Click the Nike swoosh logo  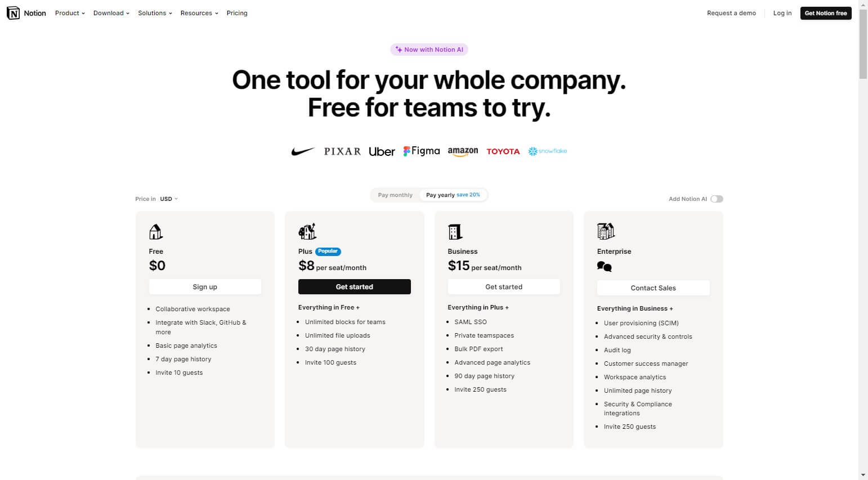[x=303, y=151]
